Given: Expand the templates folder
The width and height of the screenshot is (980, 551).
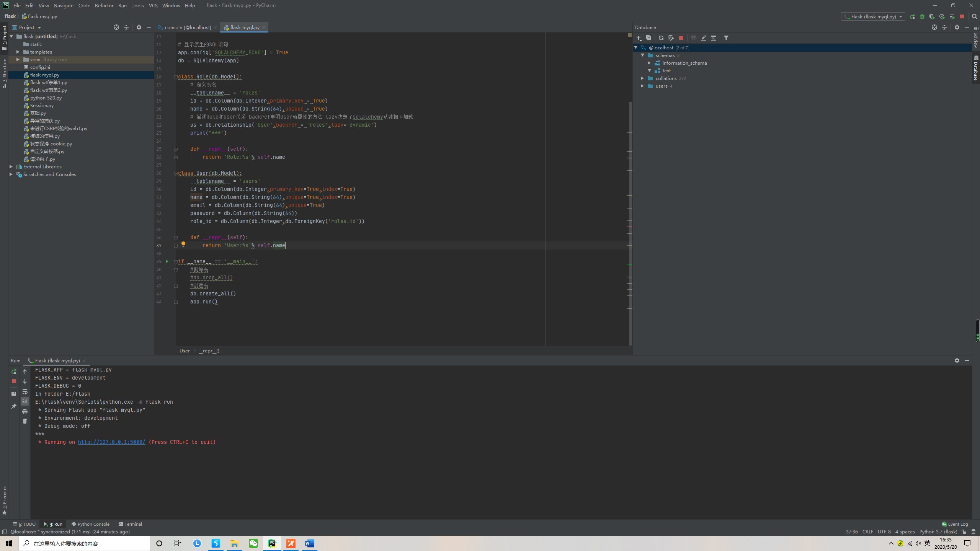Looking at the screenshot, I should pos(18,52).
